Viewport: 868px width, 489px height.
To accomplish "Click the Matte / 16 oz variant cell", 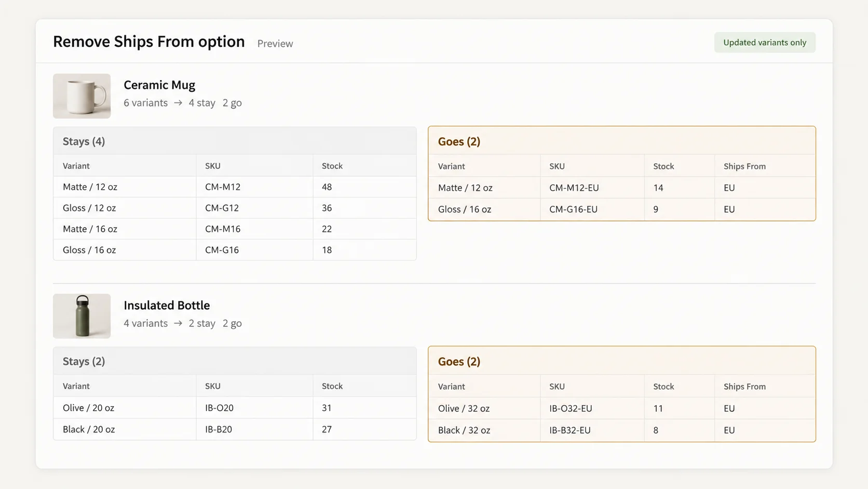I will [125, 229].
